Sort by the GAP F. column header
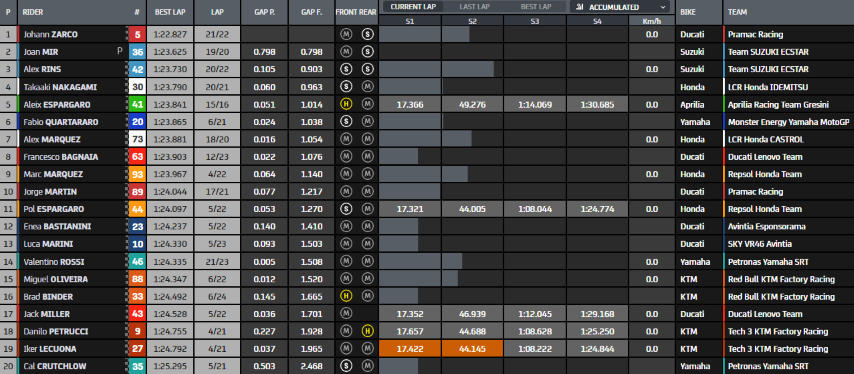Image resolution: width=854 pixels, height=374 pixels. (x=311, y=12)
